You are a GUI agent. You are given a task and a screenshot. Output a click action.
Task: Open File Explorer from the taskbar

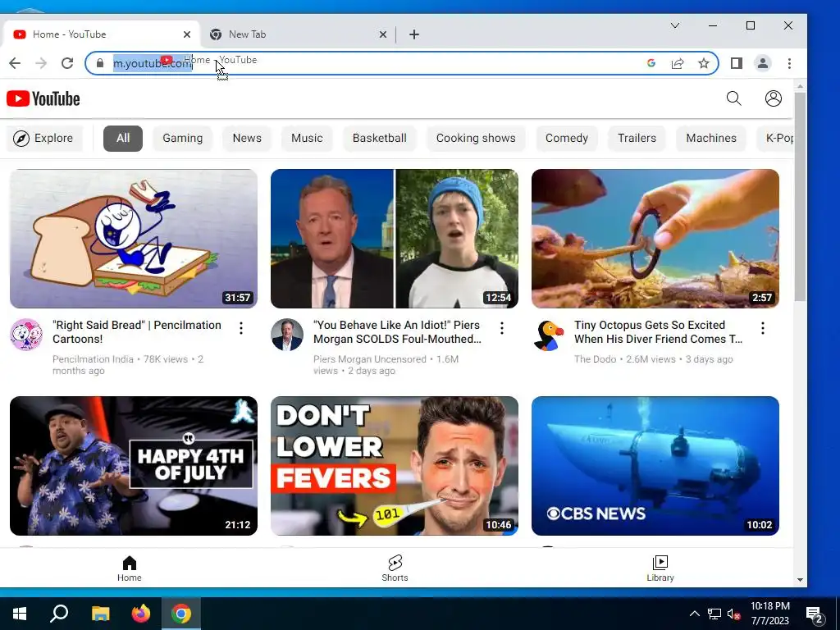(100, 614)
